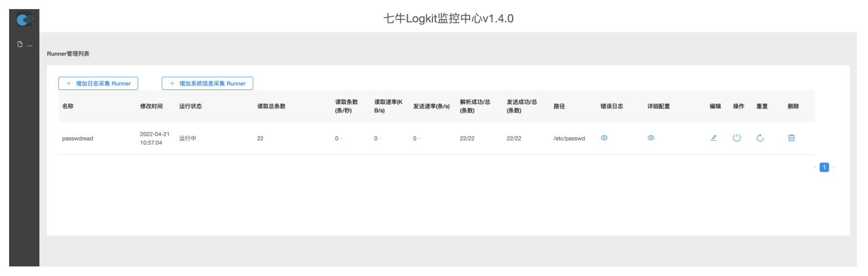Delete the passwdread runner using the trash icon
This screenshot has width=868, height=276.
[x=791, y=138]
